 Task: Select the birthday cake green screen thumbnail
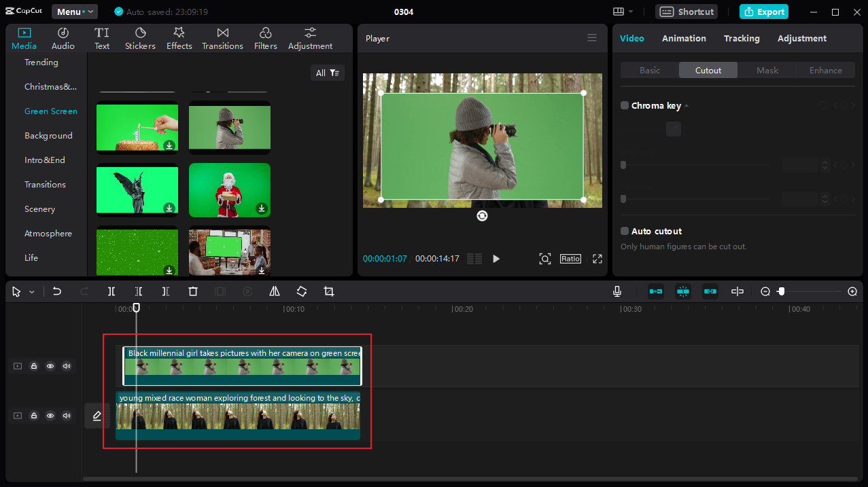[137, 127]
